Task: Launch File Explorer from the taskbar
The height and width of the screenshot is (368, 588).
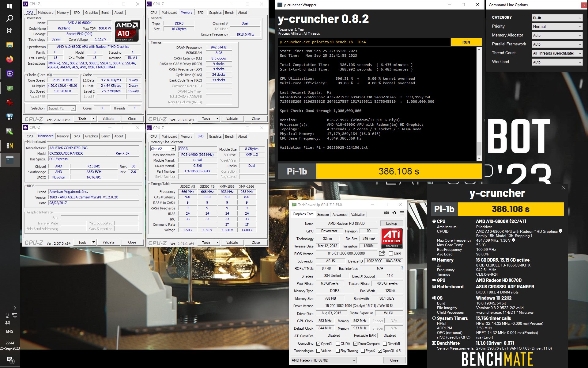Action: pyautogui.click(x=10, y=45)
